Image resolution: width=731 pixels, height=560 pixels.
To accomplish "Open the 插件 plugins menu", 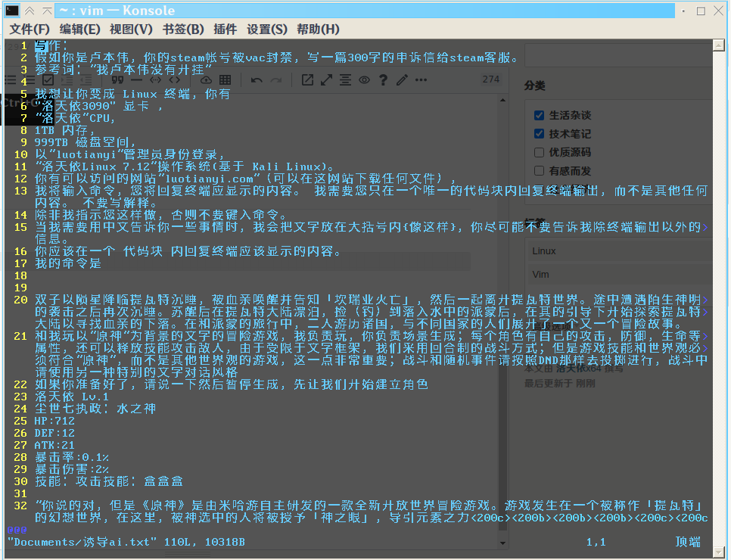I will [x=226, y=29].
